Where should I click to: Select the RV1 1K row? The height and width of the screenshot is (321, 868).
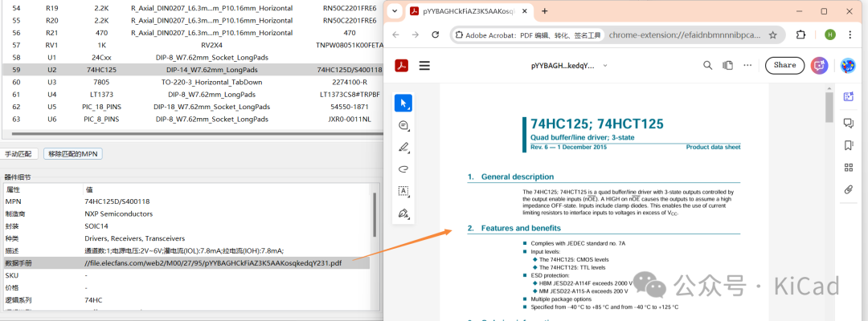point(193,45)
